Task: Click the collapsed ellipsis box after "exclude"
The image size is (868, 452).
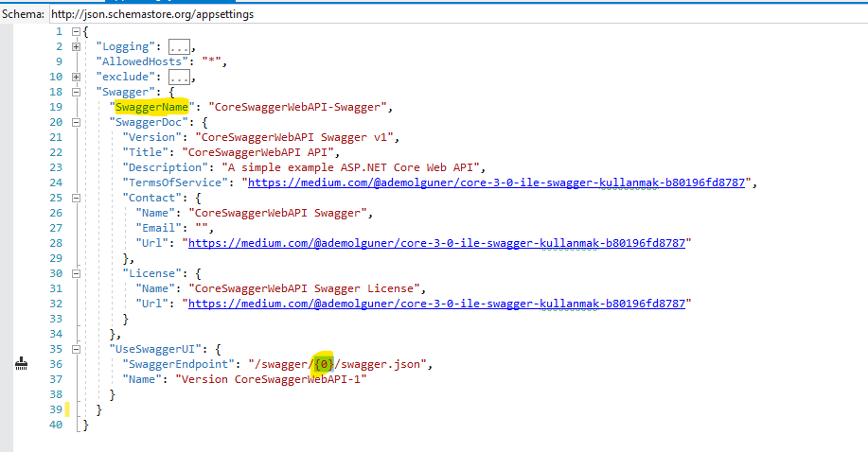Action: 179,77
